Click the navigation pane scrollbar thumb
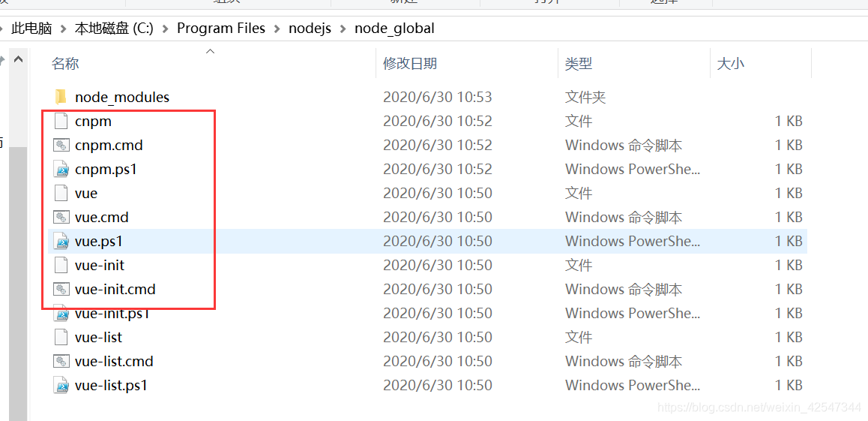The width and height of the screenshot is (868, 421). [18, 282]
